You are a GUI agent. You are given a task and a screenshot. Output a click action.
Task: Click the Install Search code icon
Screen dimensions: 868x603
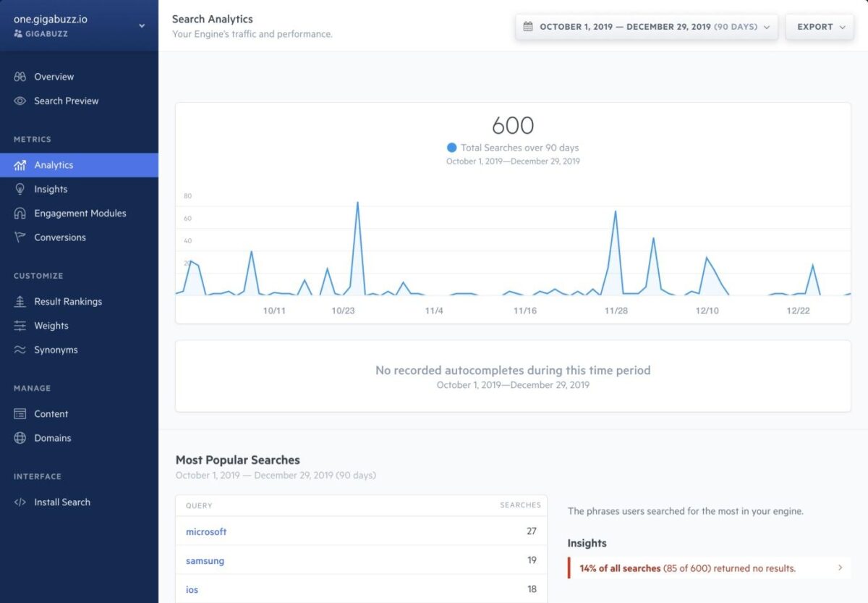tap(19, 502)
